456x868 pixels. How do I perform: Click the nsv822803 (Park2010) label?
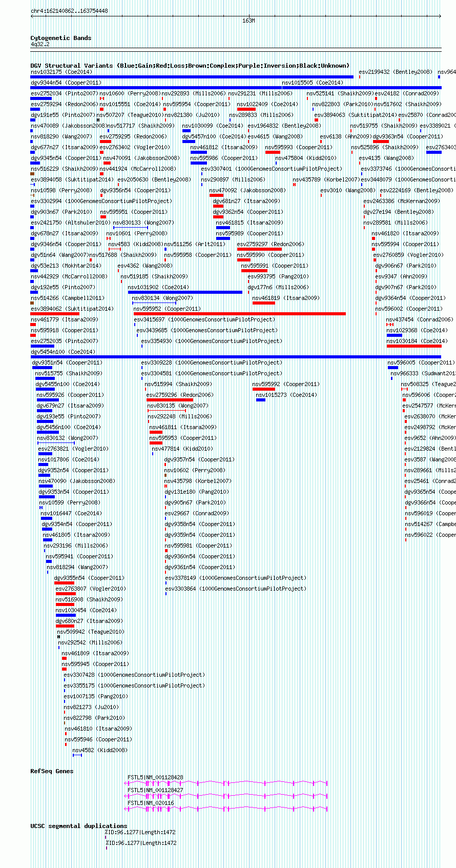click(x=343, y=104)
